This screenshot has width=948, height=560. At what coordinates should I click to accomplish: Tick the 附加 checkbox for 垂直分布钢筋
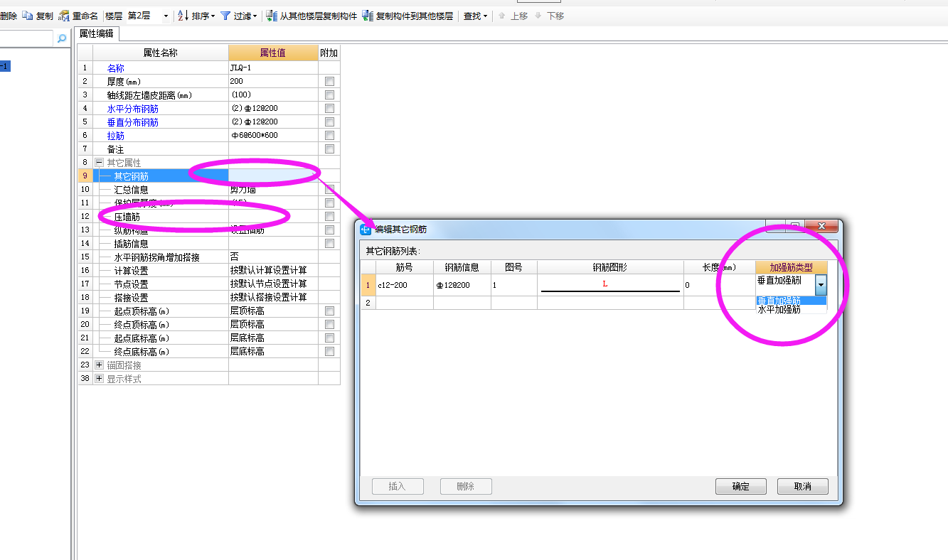pyautogui.click(x=329, y=122)
